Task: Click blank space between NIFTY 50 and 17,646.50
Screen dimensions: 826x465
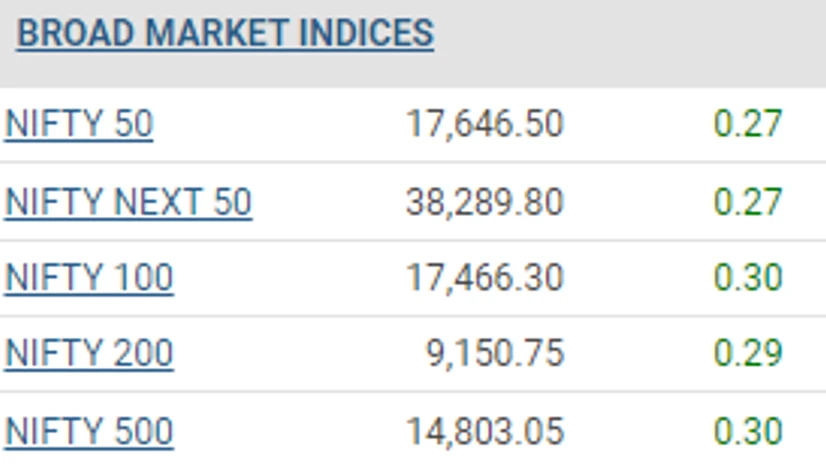Action: click(280, 125)
